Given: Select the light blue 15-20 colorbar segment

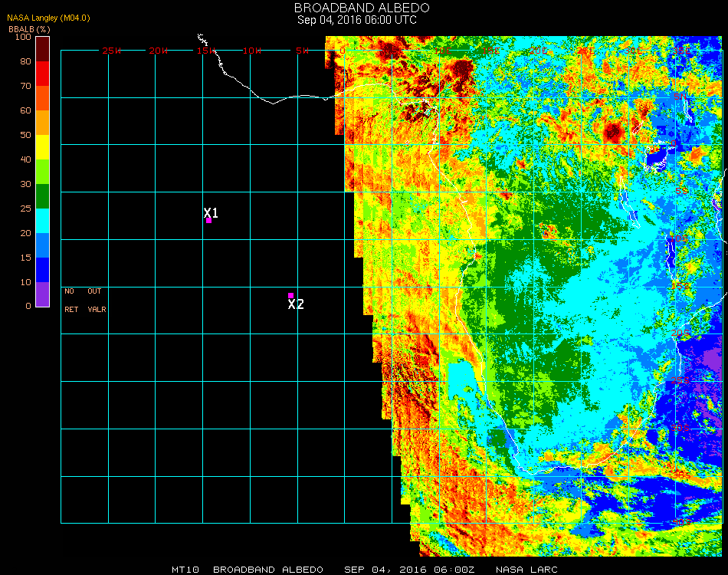Looking at the screenshot, I should pos(42,245).
